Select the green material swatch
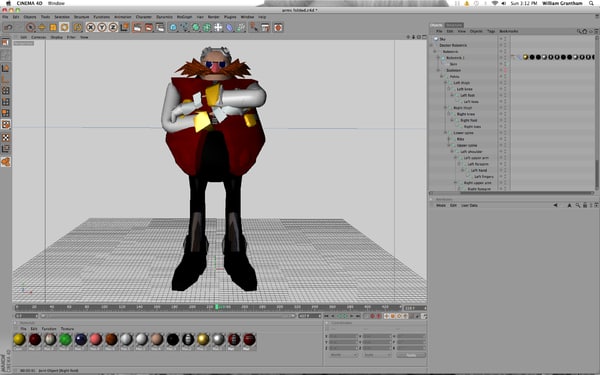Viewport: 600px width, 375px height. [x=65, y=339]
